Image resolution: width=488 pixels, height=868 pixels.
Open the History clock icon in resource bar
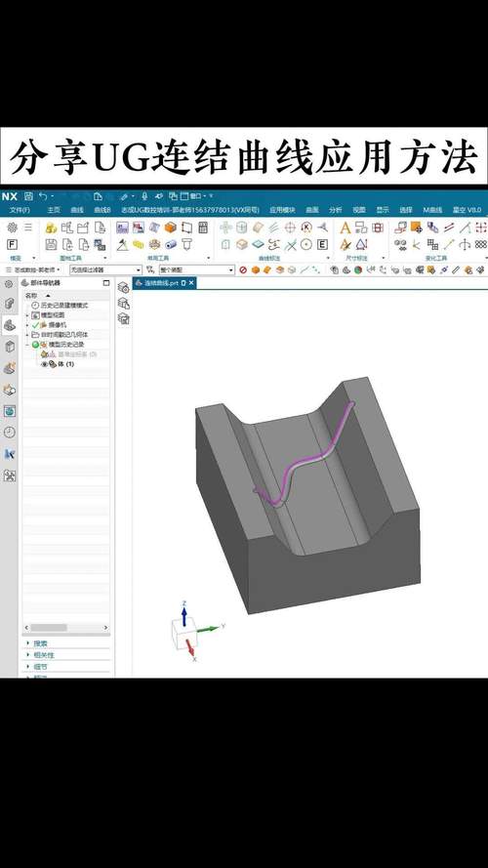point(10,433)
